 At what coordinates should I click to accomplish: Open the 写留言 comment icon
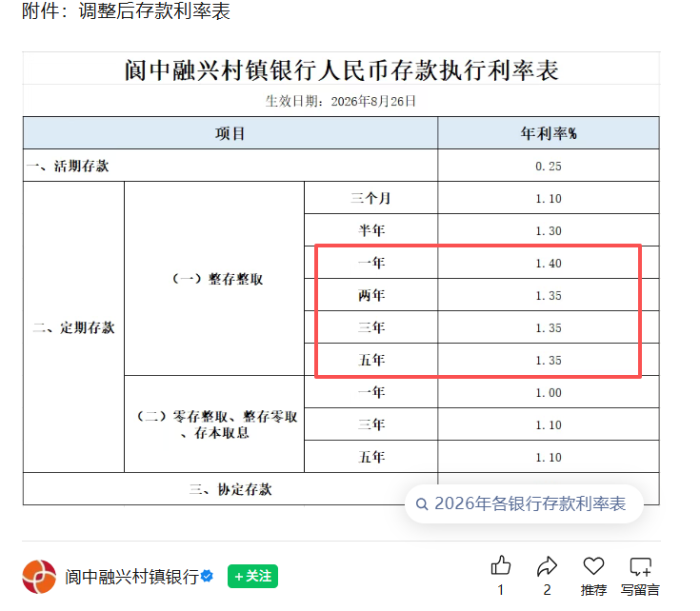coord(640,566)
